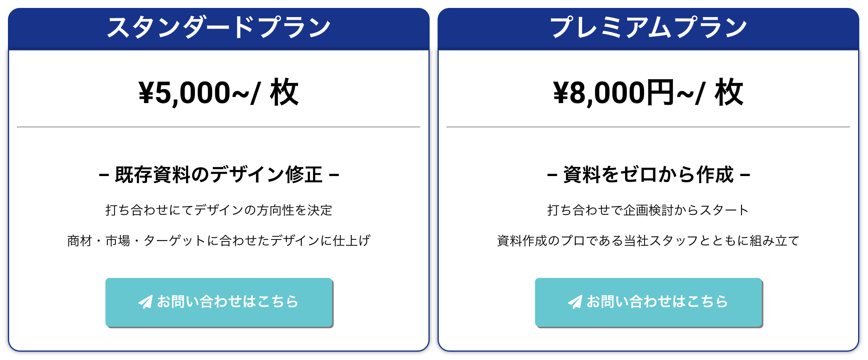The width and height of the screenshot is (868, 360).
Task: Click the divider line below the ¥5,000 price
Action: pyautogui.click(x=219, y=127)
